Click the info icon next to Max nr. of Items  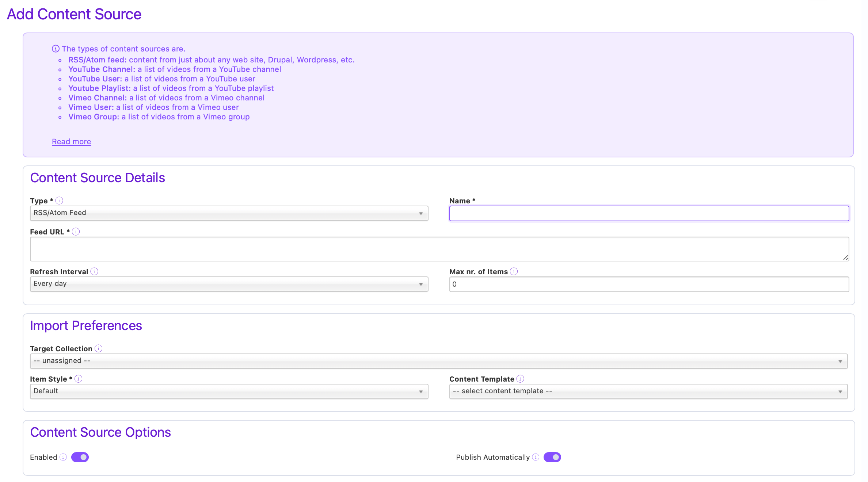[x=514, y=271]
